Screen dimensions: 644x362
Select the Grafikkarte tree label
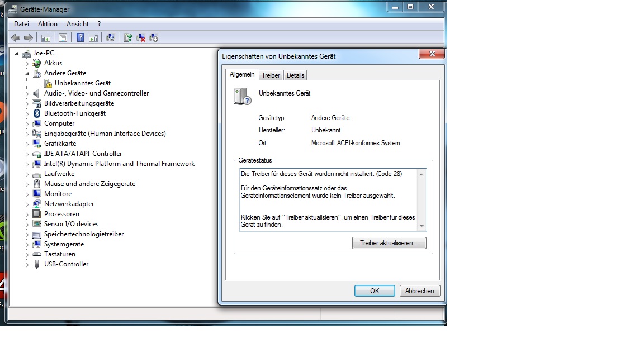[x=60, y=144]
